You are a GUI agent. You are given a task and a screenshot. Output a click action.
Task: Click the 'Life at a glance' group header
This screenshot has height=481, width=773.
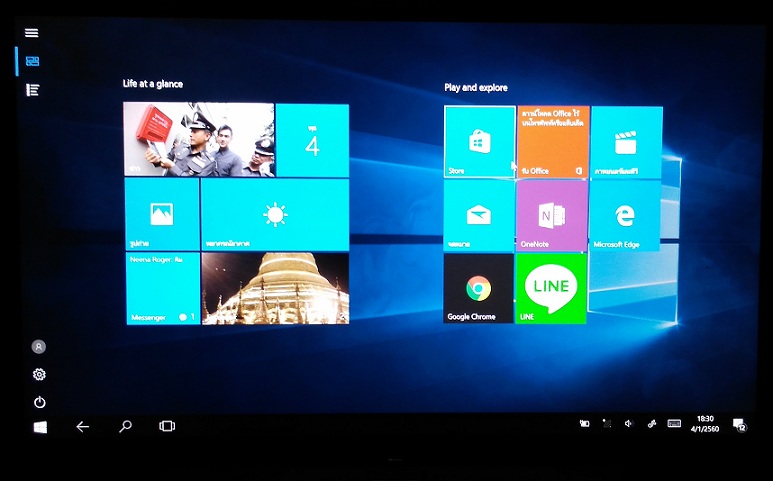pos(153,84)
